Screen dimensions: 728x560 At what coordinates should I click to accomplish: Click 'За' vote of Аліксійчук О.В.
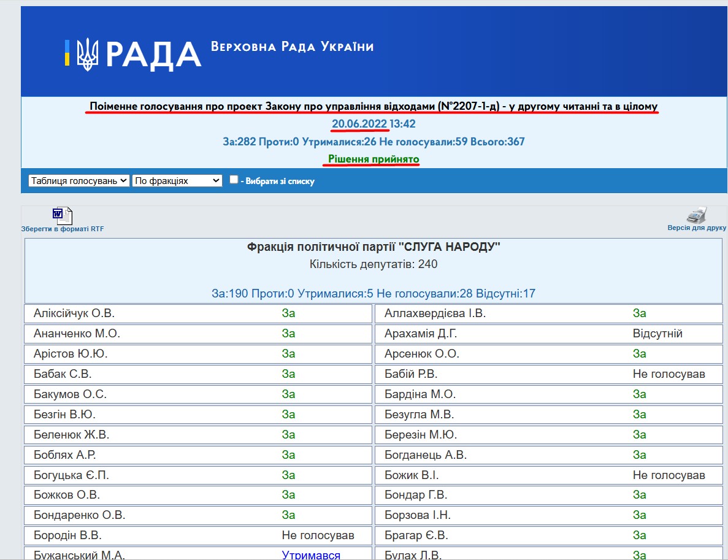click(288, 313)
